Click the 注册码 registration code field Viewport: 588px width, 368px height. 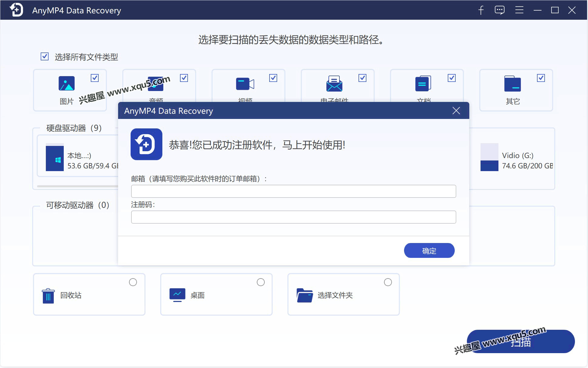(x=294, y=217)
